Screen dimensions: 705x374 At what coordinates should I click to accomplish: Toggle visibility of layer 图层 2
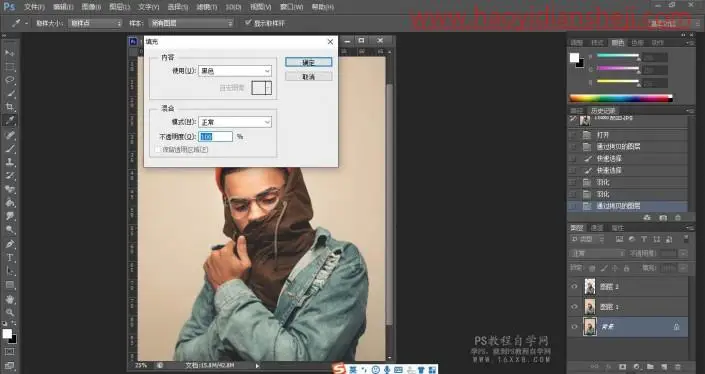tap(574, 286)
